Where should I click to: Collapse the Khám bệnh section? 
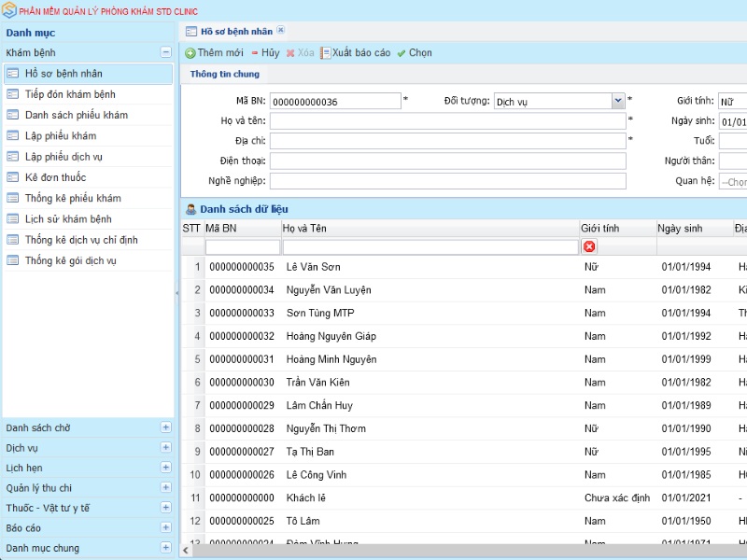tap(166, 52)
